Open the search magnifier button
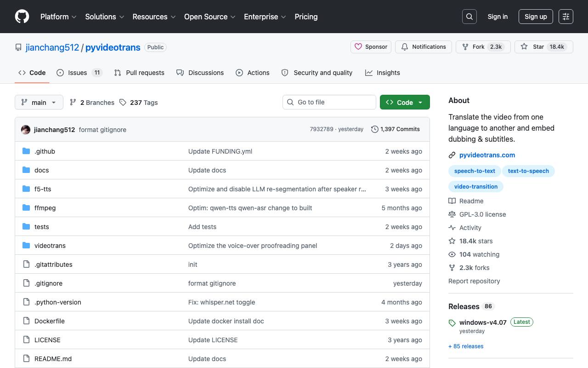Screen dimensions: 588x368 pos(469,17)
